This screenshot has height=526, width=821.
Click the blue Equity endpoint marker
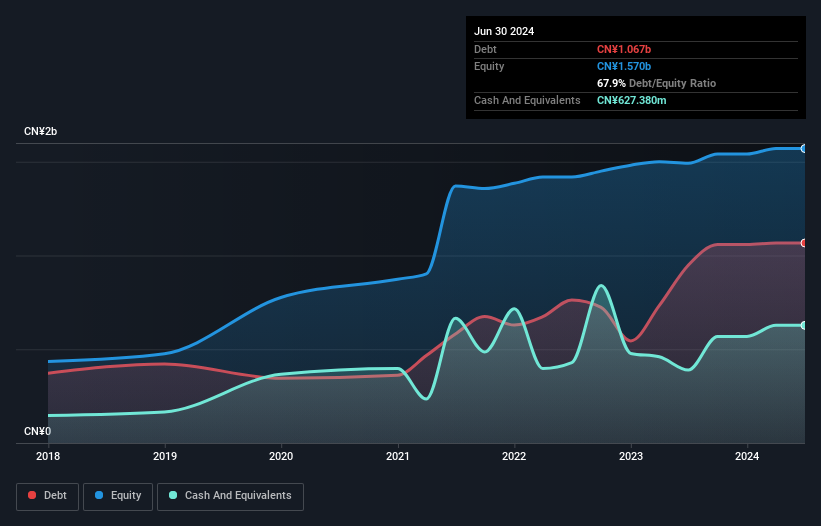coord(803,148)
